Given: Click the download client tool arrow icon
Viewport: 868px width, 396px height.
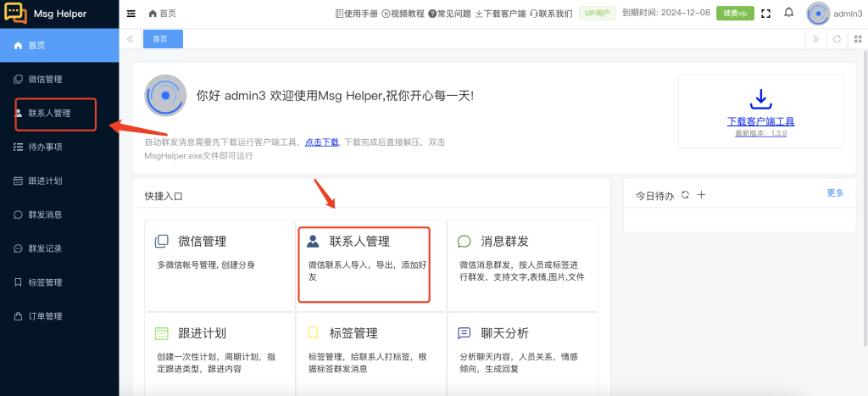Looking at the screenshot, I should [760, 98].
